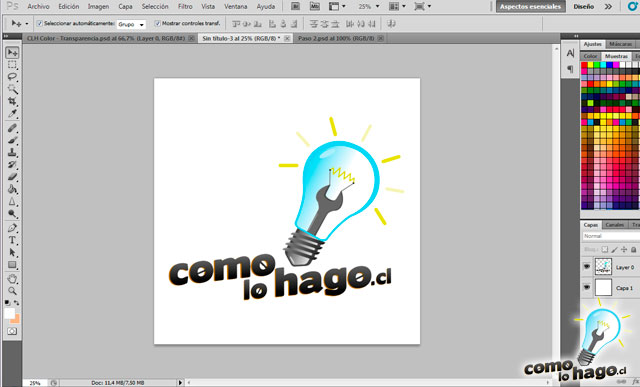Select the Lasso tool
The image size is (640, 387).
(x=12, y=77)
